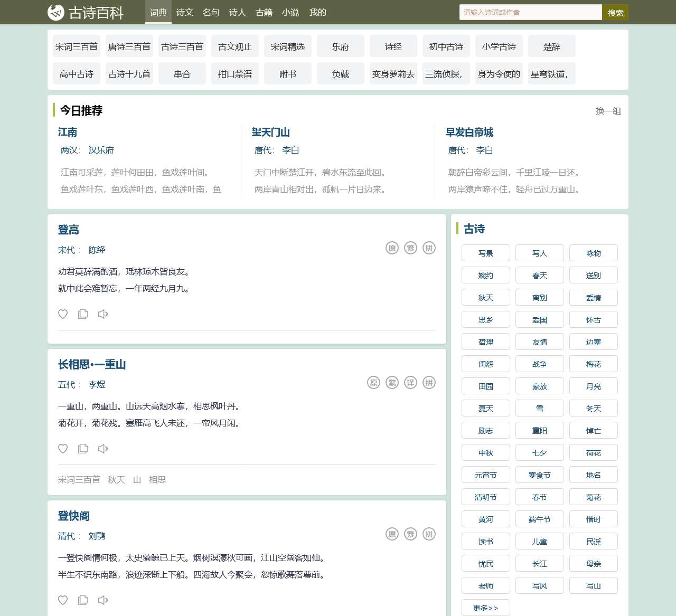Filter ancient poems by 重阳
Image resolution: width=676 pixels, height=616 pixels.
tap(540, 430)
